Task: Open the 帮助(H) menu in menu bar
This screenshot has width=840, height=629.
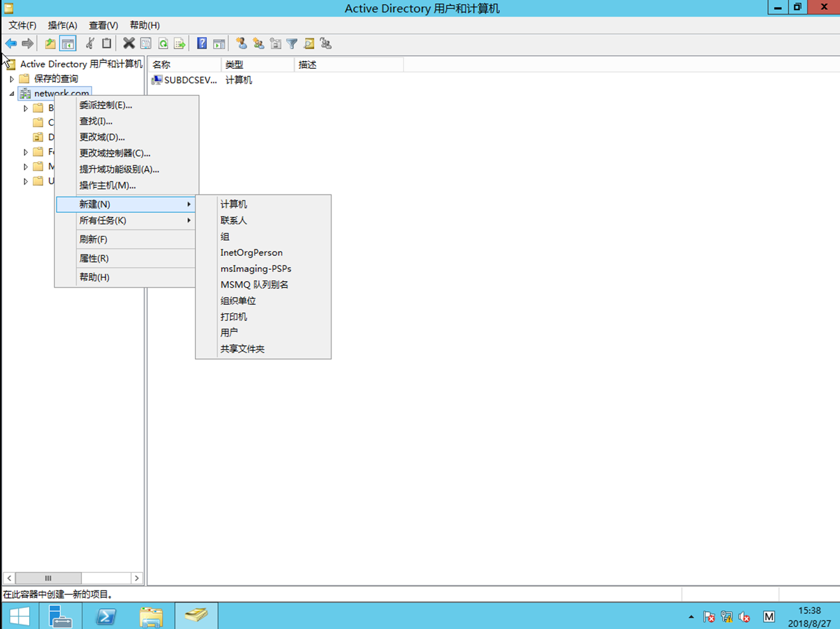Action: click(x=145, y=25)
